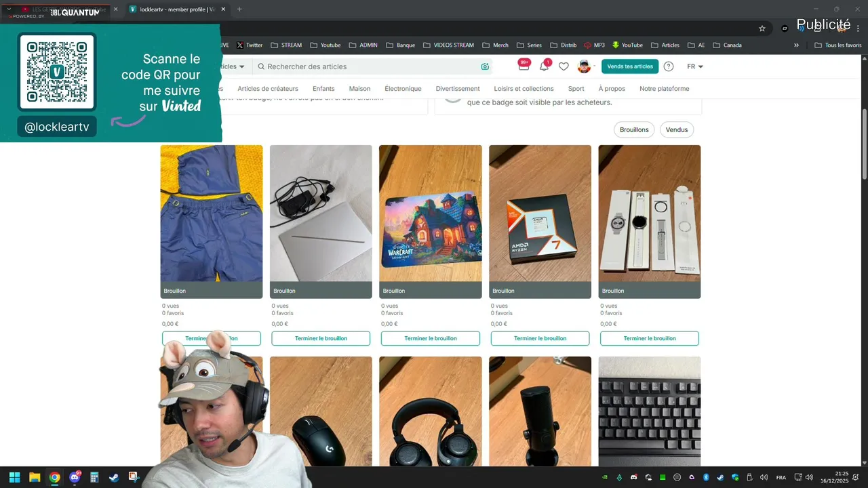Image resolution: width=868 pixels, height=488 pixels.
Task: Open Calculator from the taskbar
Action: (x=94, y=477)
